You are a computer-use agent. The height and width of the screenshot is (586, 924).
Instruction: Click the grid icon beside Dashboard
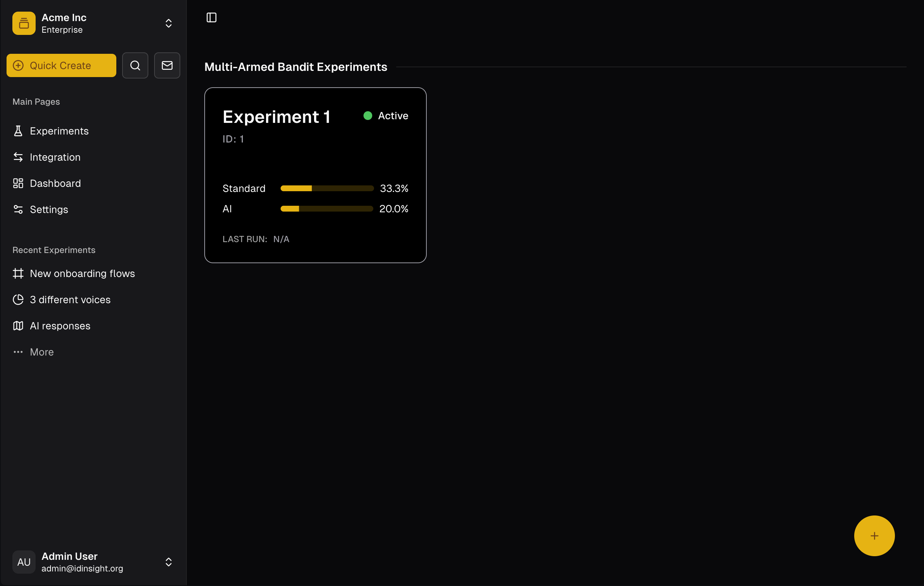18,183
